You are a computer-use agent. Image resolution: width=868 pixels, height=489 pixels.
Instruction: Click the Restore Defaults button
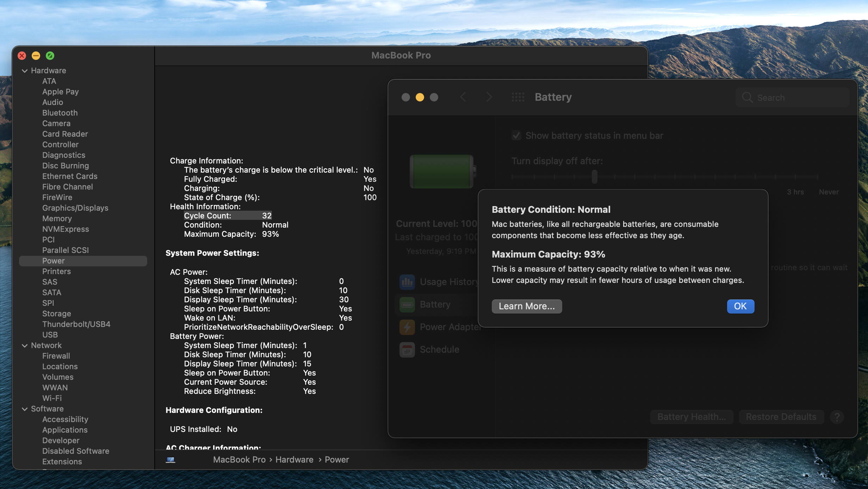click(781, 417)
